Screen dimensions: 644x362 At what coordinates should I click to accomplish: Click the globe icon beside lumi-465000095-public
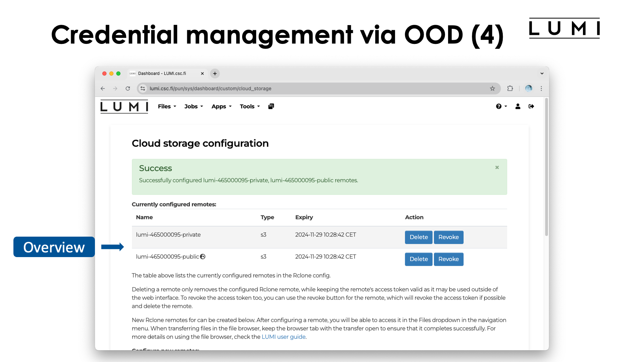pyautogui.click(x=203, y=257)
